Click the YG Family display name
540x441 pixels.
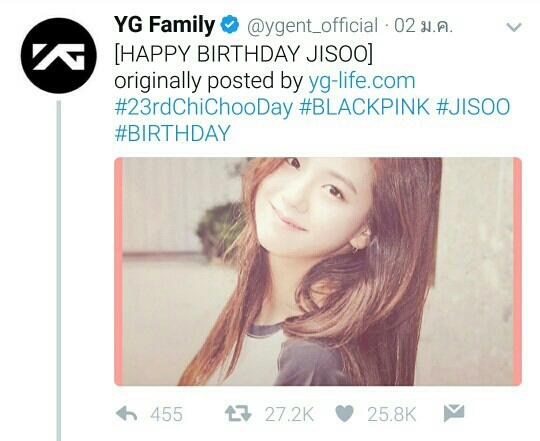click(165, 26)
